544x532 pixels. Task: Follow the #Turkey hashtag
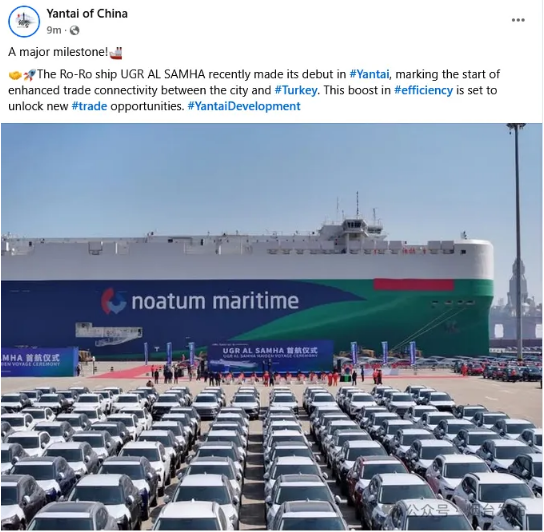coord(296,90)
